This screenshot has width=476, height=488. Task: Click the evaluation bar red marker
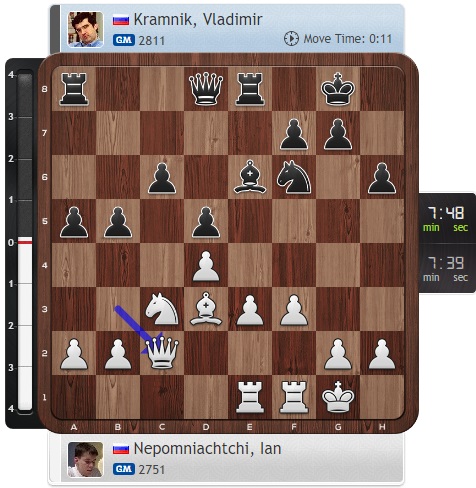25,241
